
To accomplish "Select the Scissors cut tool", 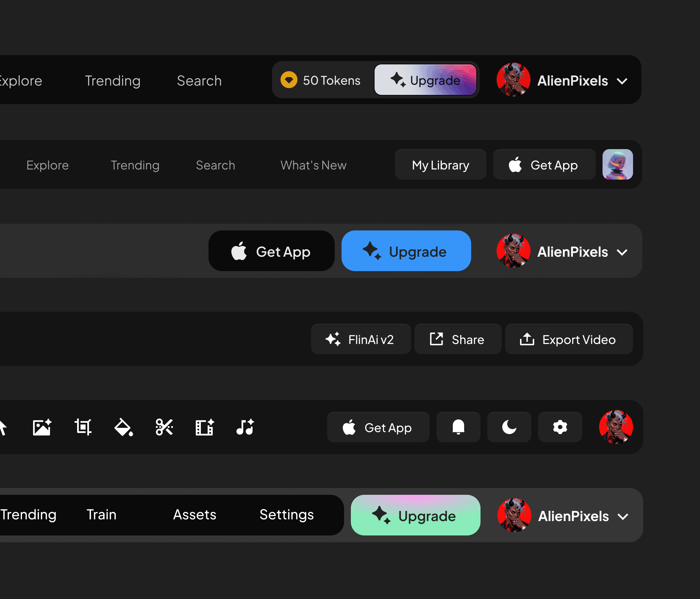I will click(164, 427).
